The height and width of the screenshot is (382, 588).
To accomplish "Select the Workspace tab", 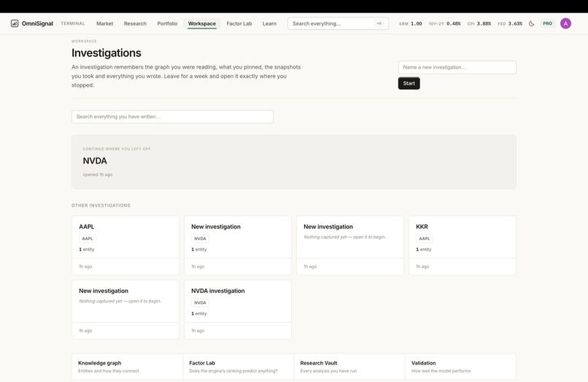I will pyautogui.click(x=202, y=23).
